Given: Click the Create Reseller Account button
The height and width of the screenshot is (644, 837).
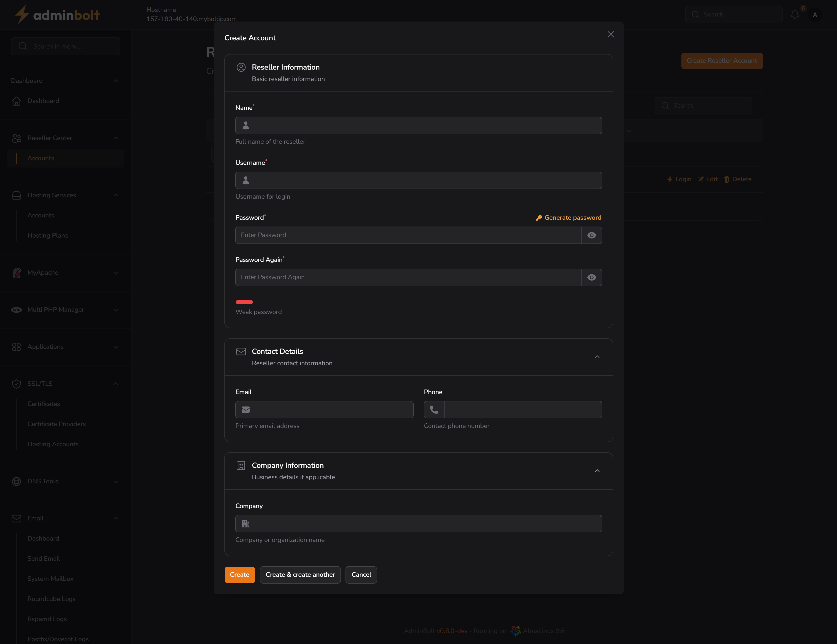Looking at the screenshot, I should coord(722,61).
